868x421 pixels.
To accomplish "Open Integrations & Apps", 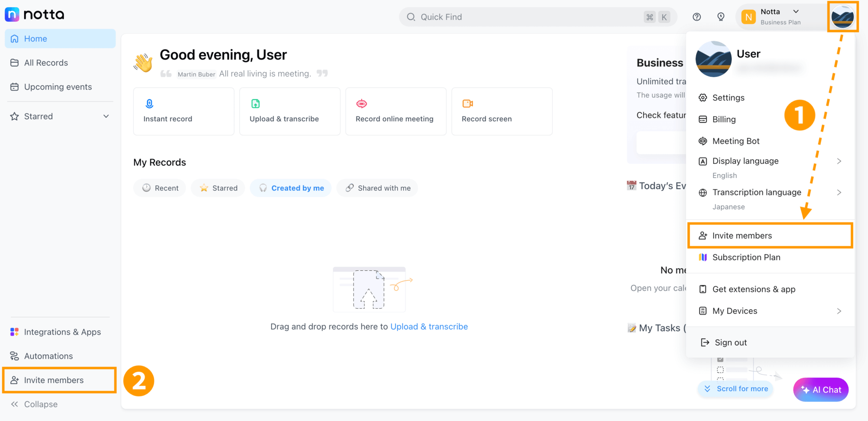I will [60, 332].
